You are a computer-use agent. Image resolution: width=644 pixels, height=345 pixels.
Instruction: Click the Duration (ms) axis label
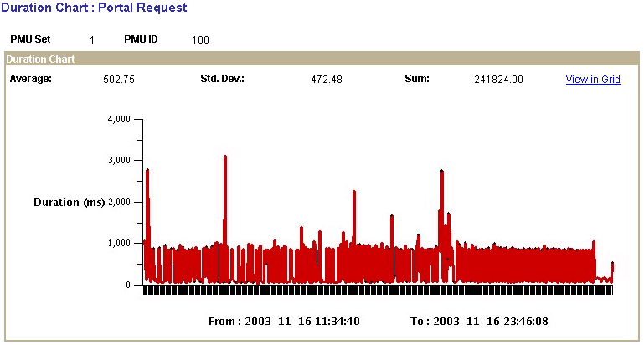tap(69, 203)
